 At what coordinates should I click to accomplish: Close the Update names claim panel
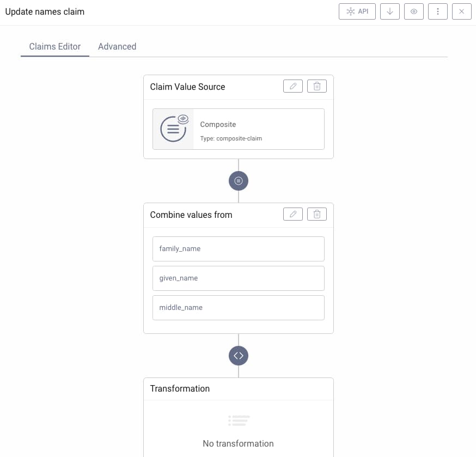462,11
